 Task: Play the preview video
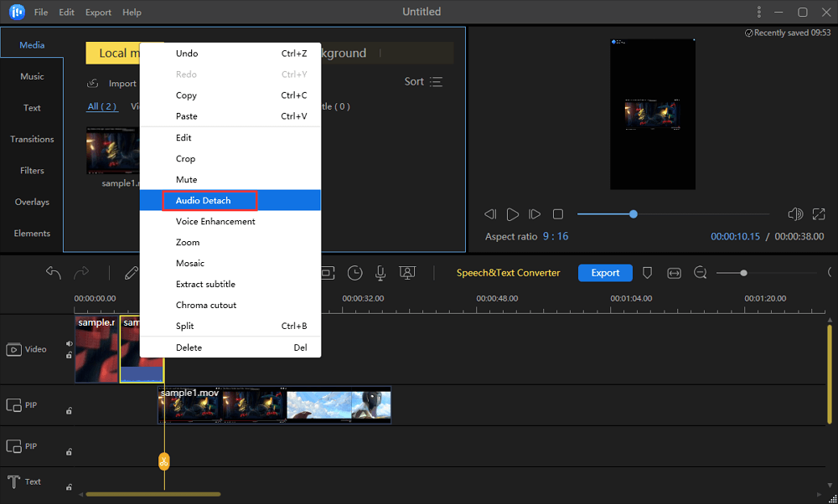point(513,214)
